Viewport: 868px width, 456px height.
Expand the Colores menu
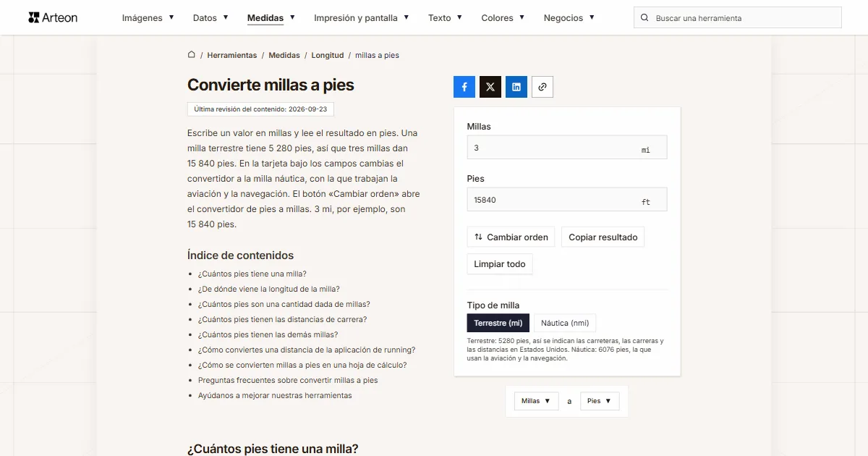point(503,17)
